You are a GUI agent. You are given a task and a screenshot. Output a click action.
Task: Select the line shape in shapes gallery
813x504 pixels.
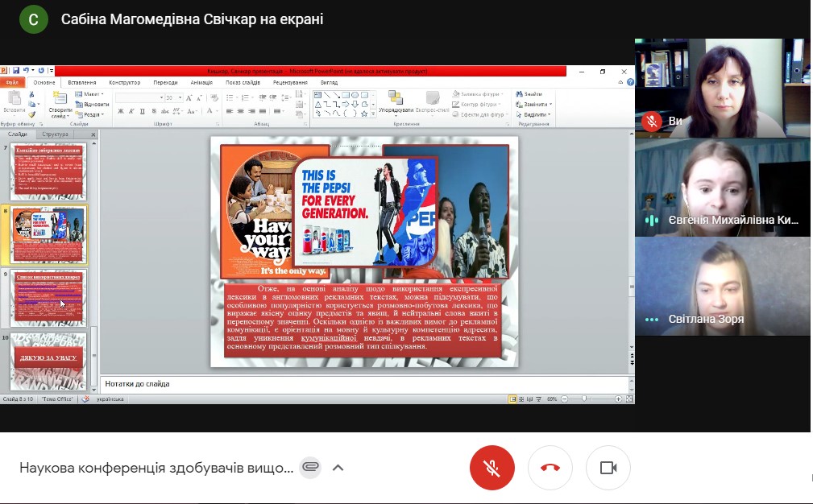[x=327, y=95]
